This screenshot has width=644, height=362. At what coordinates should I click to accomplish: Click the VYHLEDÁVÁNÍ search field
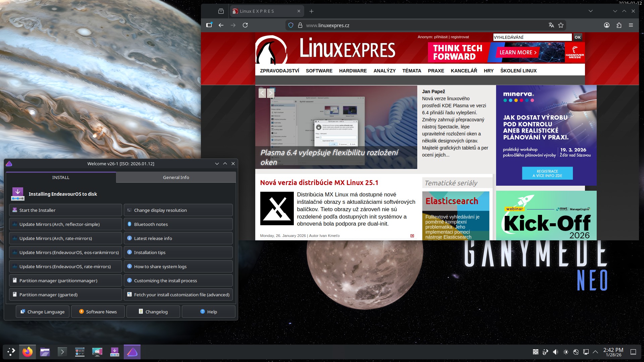(x=532, y=37)
